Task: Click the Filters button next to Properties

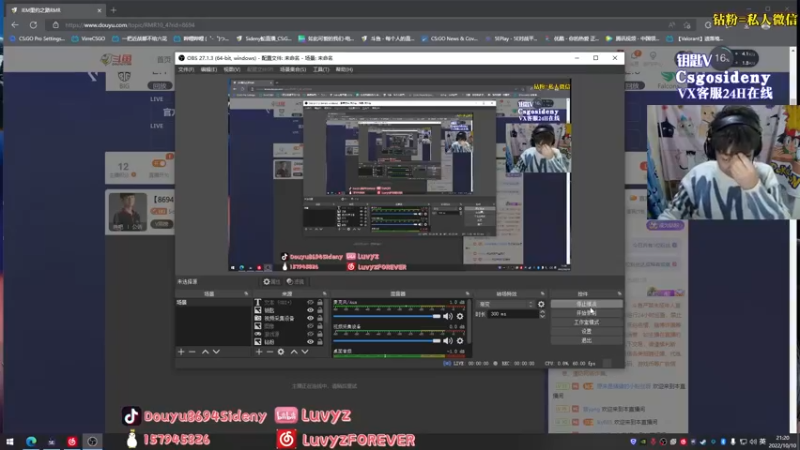Action: click(x=295, y=282)
